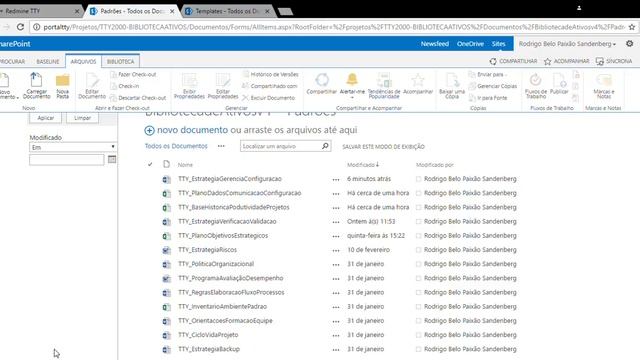The image size is (640, 360).
Task: Click Fazer Check-out in the ribbon
Action: (133, 74)
